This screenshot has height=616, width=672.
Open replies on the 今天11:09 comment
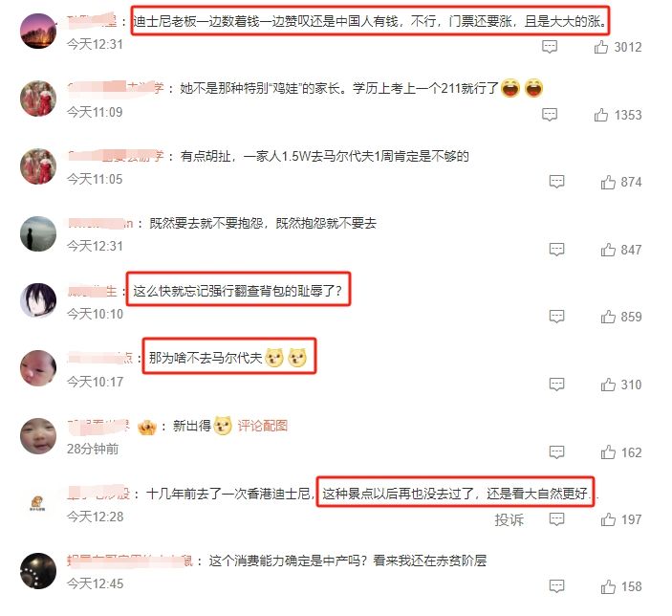click(550, 114)
